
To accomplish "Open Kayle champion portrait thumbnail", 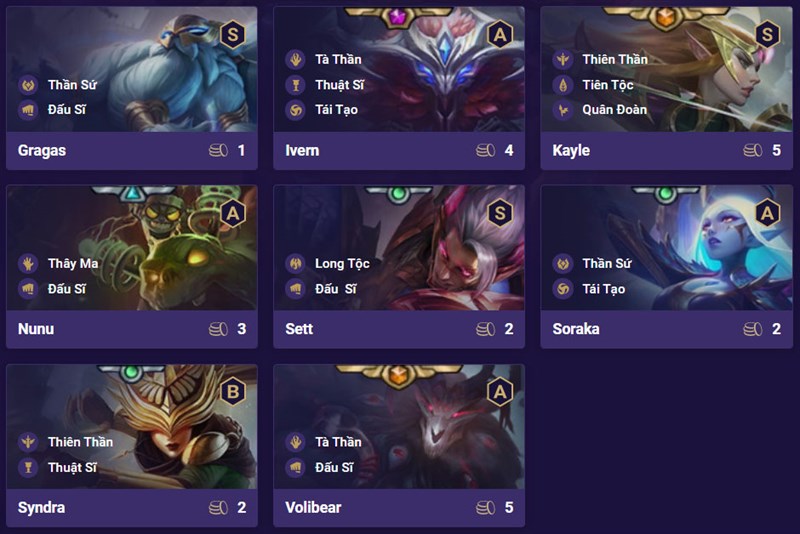I will (666, 69).
